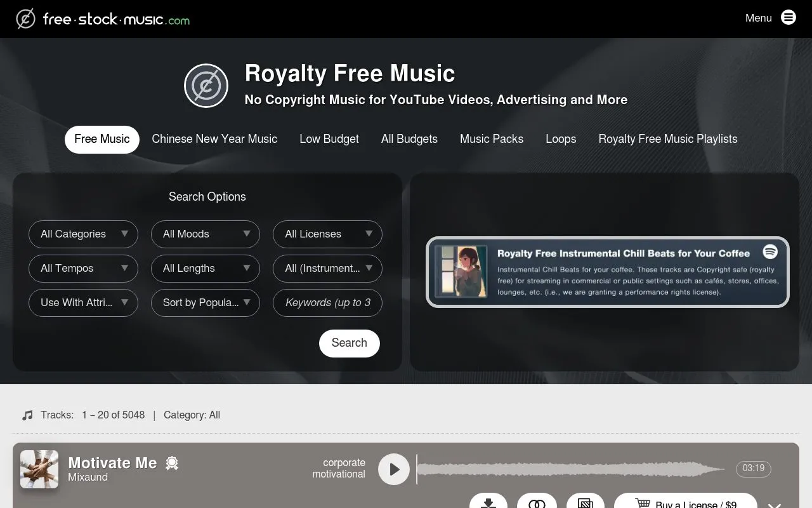This screenshot has height=508, width=812.
Task: Switch to the Music Packs tab
Action: (x=492, y=139)
